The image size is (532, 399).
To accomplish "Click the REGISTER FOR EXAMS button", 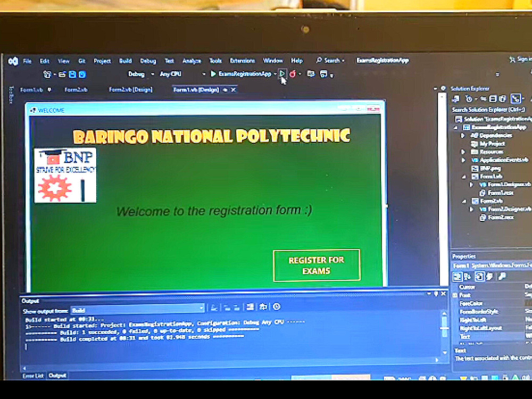I will coord(316,265).
